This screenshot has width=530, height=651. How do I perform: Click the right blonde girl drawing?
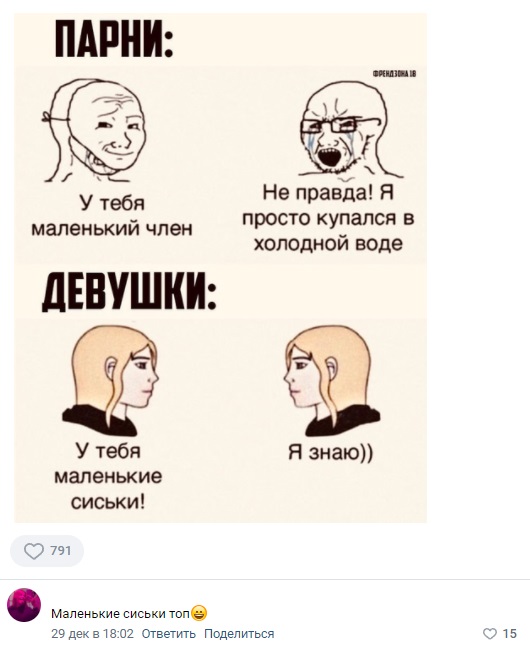pyautogui.click(x=331, y=380)
